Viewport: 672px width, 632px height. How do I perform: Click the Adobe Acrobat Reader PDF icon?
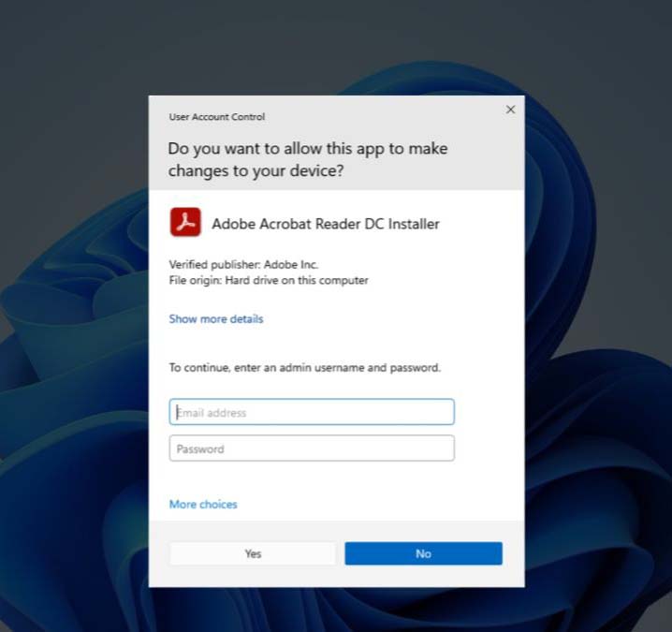click(x=185, y=222)
